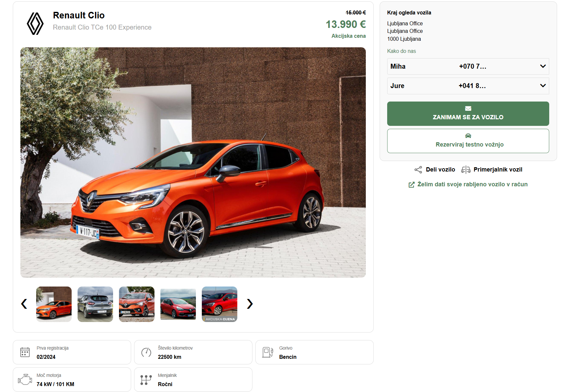
Task: Click the ZANIMAM SE ZA VOZILO button
Action: point(468,114)
